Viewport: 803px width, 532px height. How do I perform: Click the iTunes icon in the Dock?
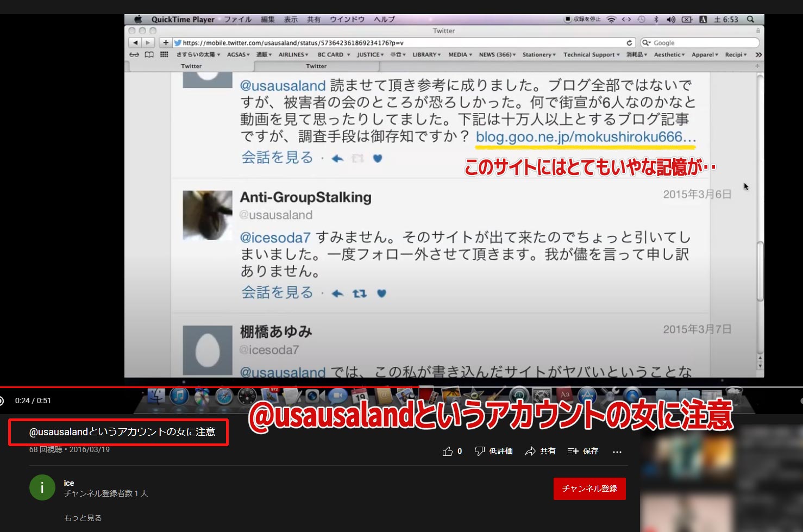point(179,396)
